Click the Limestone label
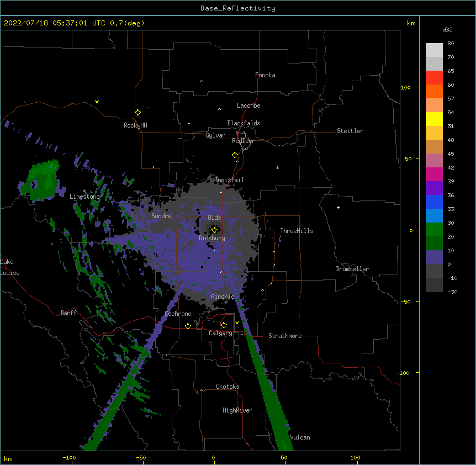The width and height of the screenshot is (476, 465). [x=84, y=197]
